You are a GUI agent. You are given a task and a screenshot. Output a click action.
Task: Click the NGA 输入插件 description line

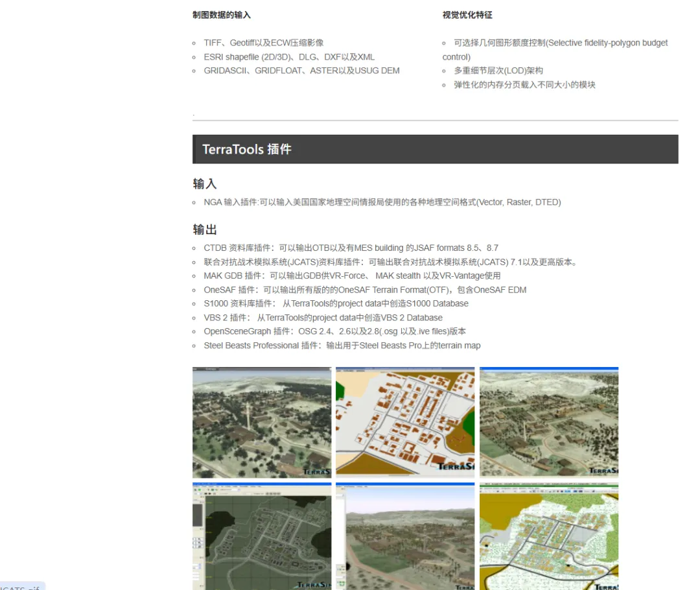[x=382, y=202]
